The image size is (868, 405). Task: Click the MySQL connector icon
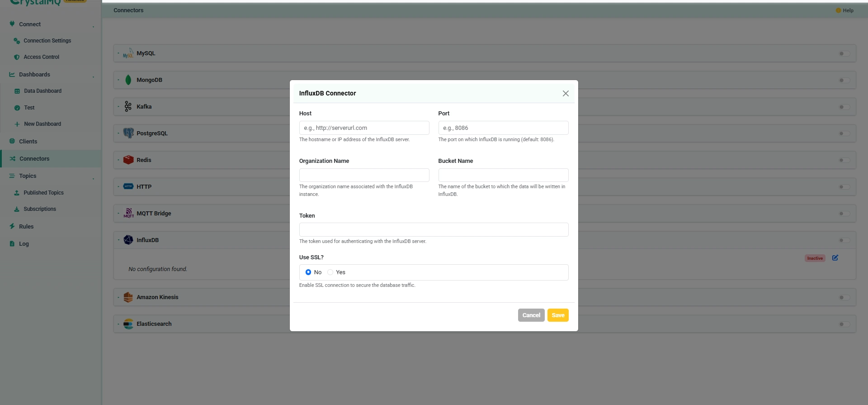(128, 53)
